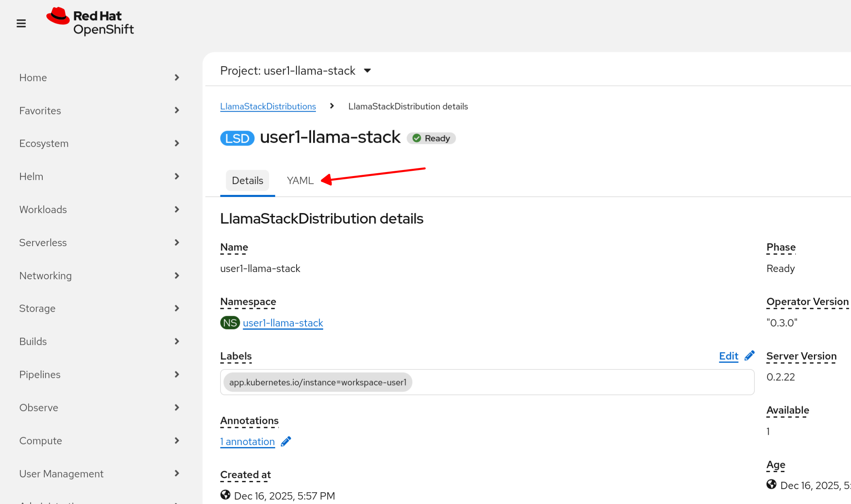The width and height of the screenshot is (851, 504).
Task: Click the green NS namespace badge
Action: [230, 323]
